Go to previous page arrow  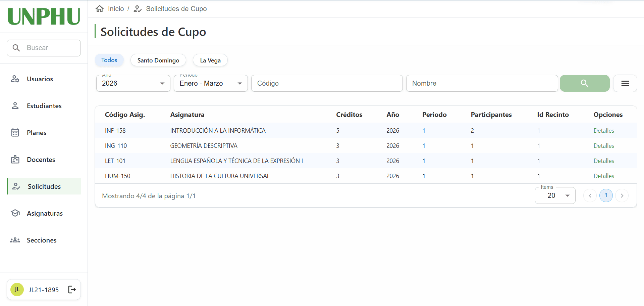590,195
